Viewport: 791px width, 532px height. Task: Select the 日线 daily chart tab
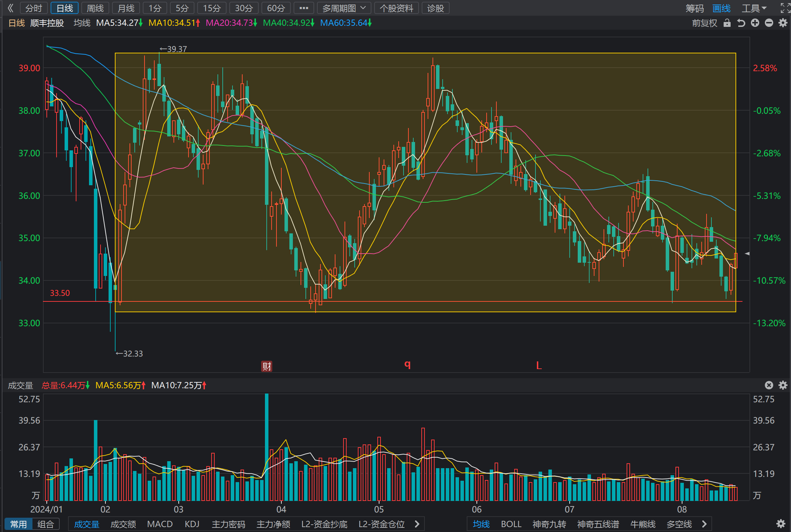click(x=65, y=8)
